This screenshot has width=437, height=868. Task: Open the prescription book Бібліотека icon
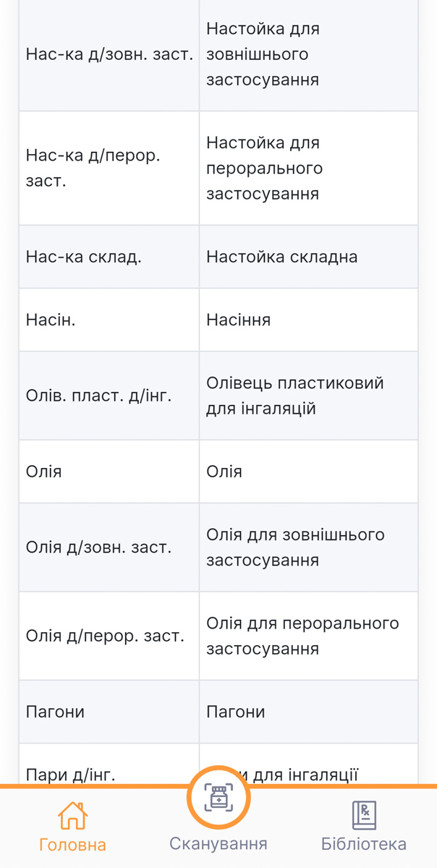click(x=364, y=815)
